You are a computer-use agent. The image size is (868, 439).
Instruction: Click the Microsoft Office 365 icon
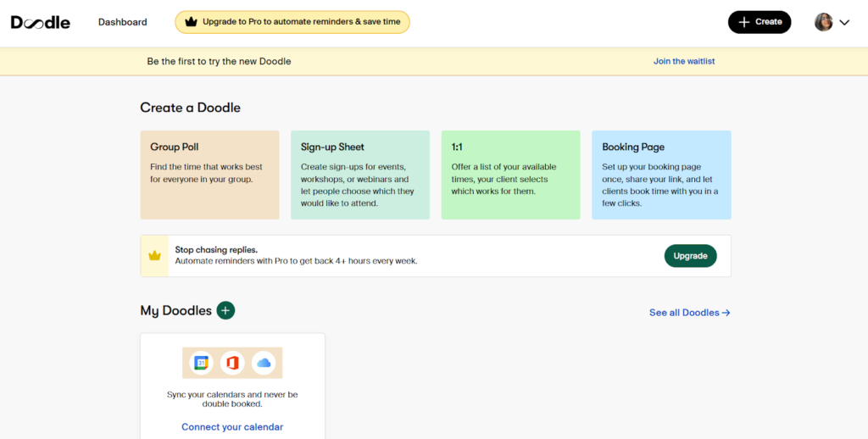click(232, 363)
